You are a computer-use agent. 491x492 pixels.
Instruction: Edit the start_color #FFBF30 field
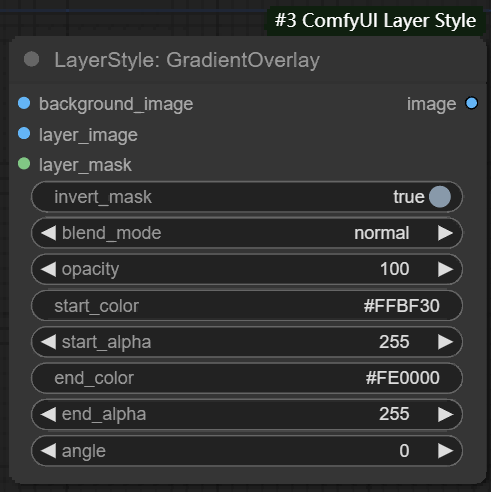[247, 305]
